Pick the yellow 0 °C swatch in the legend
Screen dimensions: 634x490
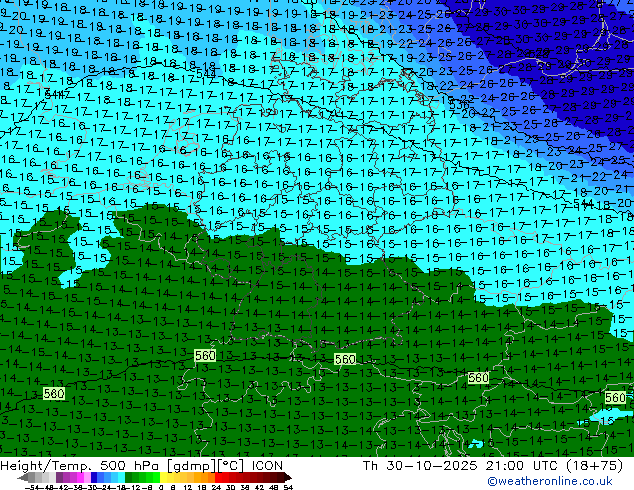pos(163,477)
